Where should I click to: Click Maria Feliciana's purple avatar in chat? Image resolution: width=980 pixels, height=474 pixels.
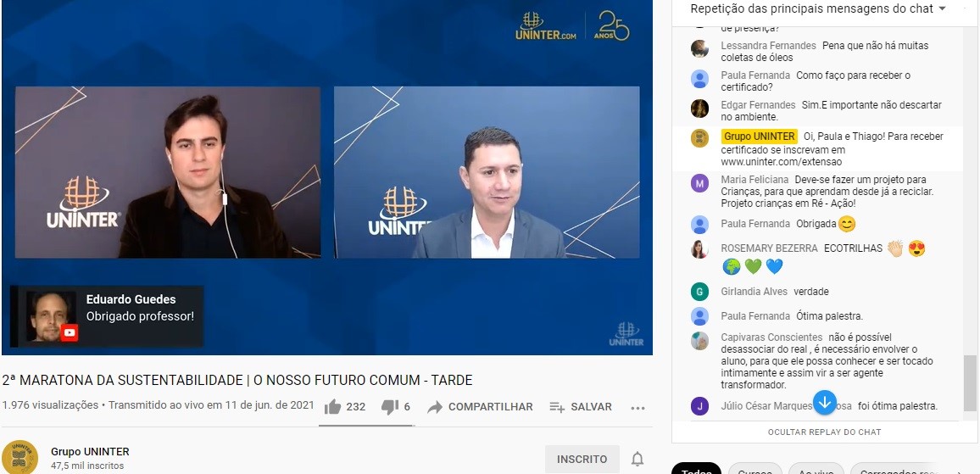coord(699,183)
